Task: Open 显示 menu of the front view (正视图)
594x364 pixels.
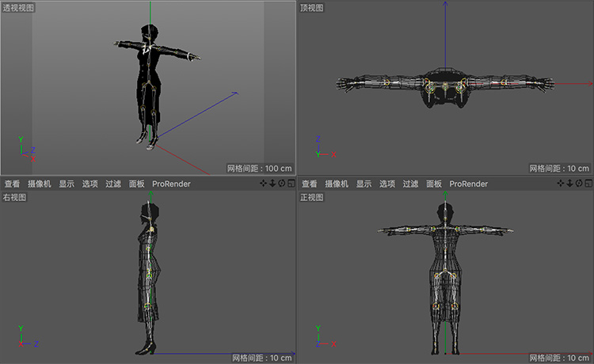Action: (x=364, y=184)
